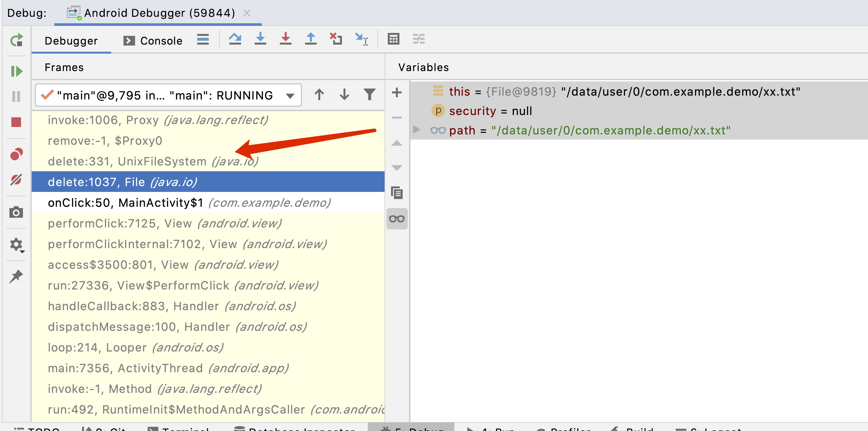Click the Step Over toolbar icon

(x=235, y=39)
